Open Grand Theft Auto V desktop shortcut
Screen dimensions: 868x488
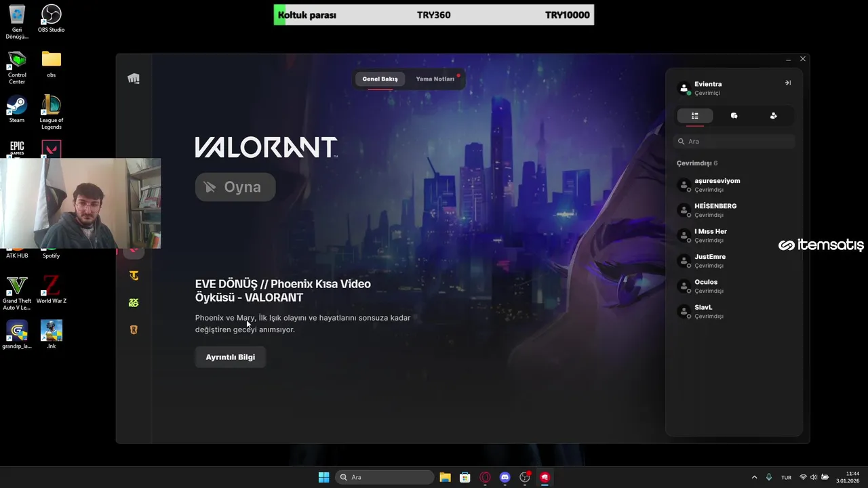(x=17, y=293)
